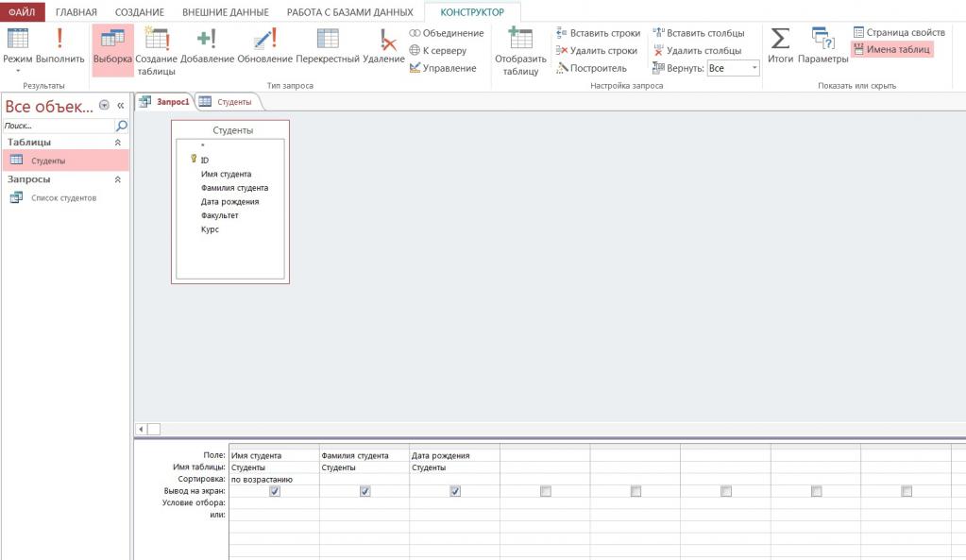This screenshot has height=560, width=966.
Task: Select Дата рождения in field list
Action: click(230, 201)
